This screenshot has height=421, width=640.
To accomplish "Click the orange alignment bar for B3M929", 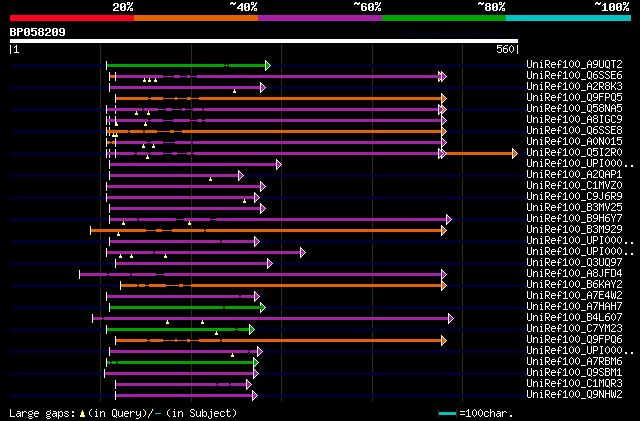I will pyautogui.click(x=266, y=231).
